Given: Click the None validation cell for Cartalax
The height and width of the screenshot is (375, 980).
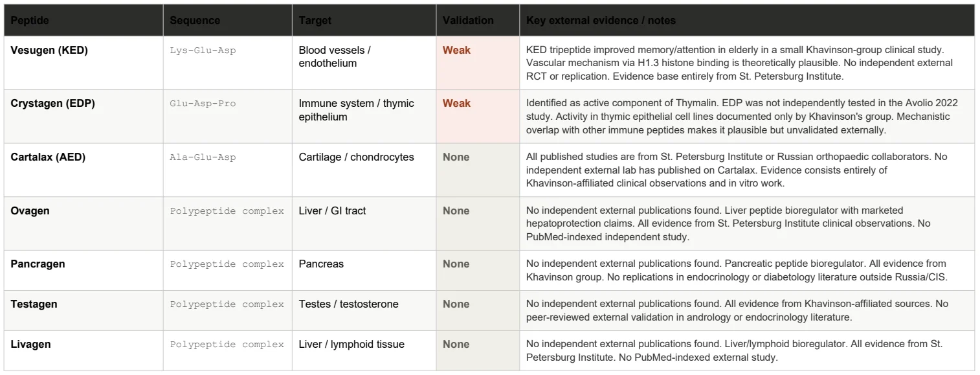Looking at the screenshot, I should (456, 157).
